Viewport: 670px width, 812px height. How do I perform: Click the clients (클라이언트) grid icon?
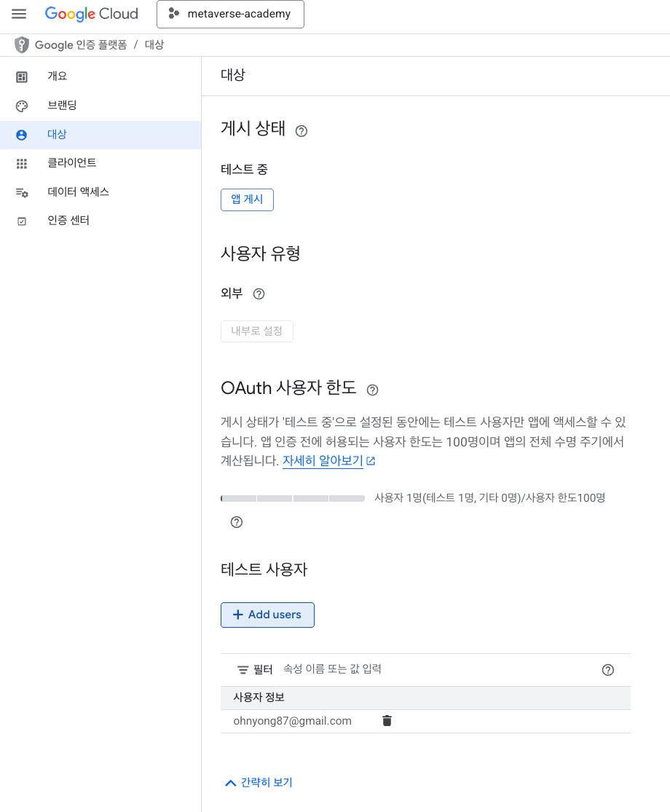pos(22,164)
